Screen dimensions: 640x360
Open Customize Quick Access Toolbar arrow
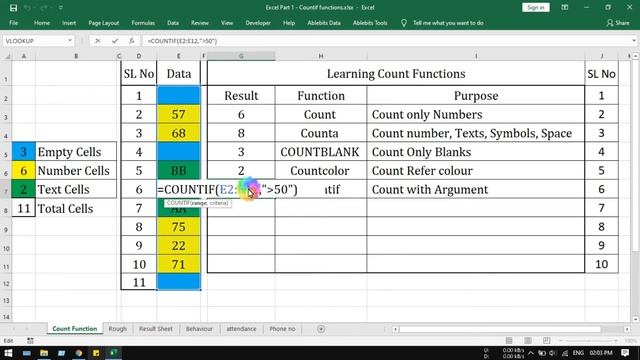[x=60, y=8]
